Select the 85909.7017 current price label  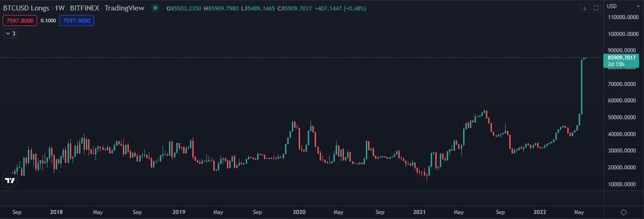(x=621, y=57)
